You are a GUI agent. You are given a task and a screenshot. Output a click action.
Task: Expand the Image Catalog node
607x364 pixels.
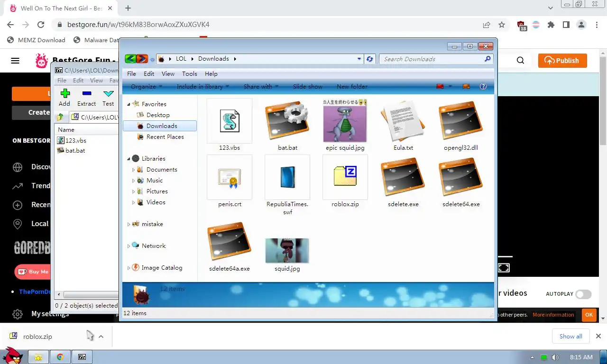coord(129,268)
